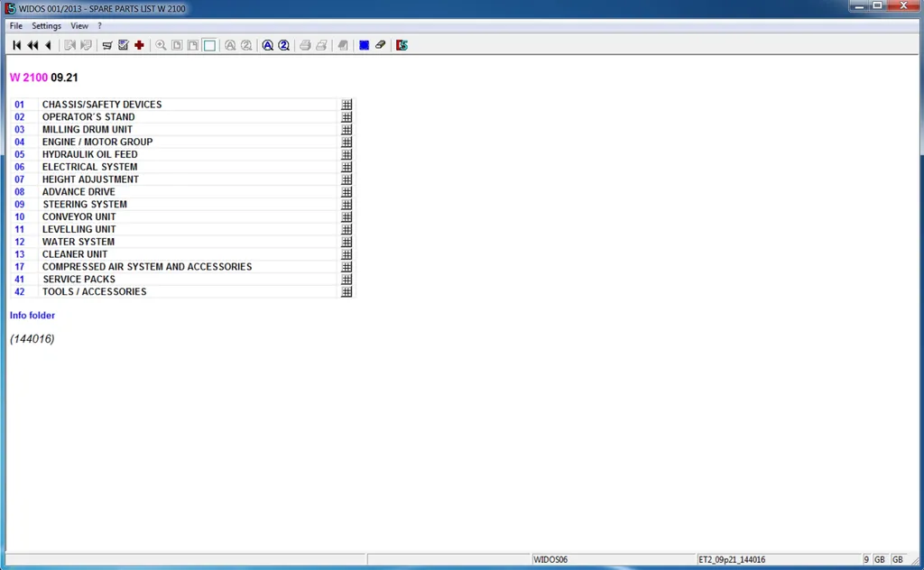This screenshot has height=570, width=924.
Task: Click the second grayed document navigation icon
Action: pyautogui.click(x=86, y=45)
